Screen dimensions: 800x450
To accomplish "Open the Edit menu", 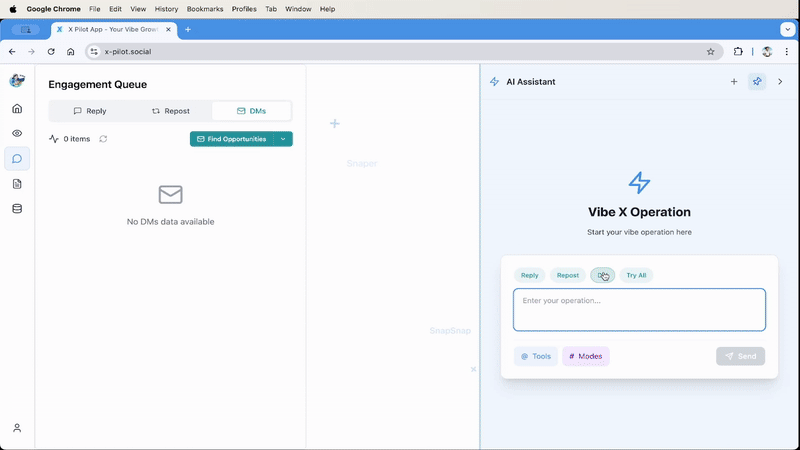I will (x=115, y=9).
